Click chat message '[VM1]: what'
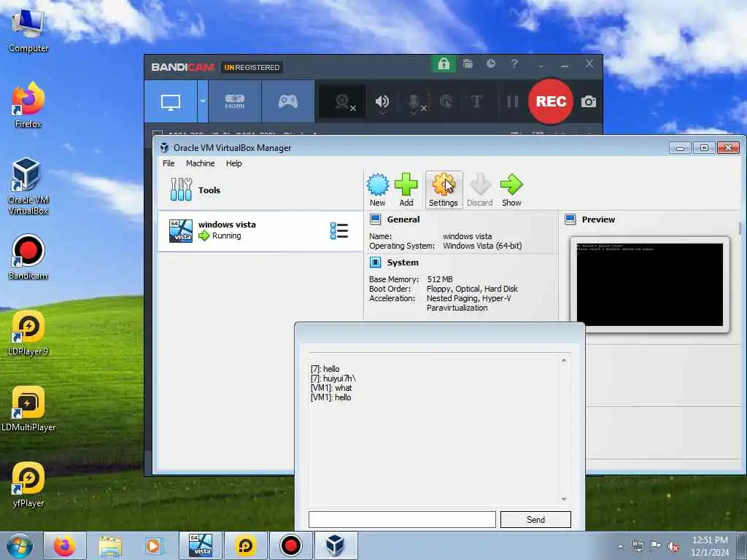This screenshot has height=560, width=747. tap(331, 388)
